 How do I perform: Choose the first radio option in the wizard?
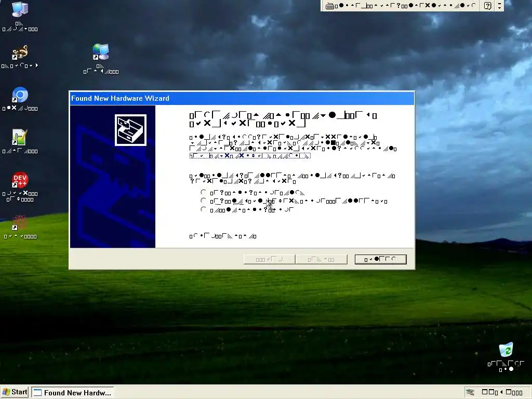click(203, 192)
